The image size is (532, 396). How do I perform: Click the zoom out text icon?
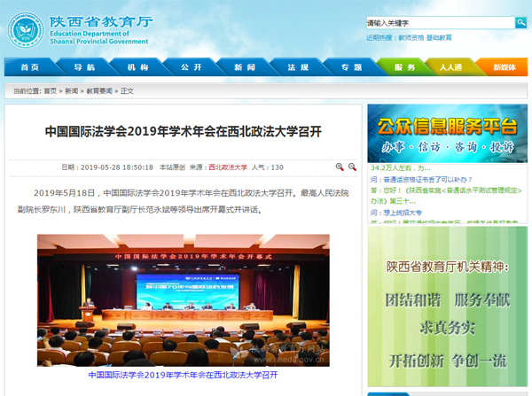352,167
